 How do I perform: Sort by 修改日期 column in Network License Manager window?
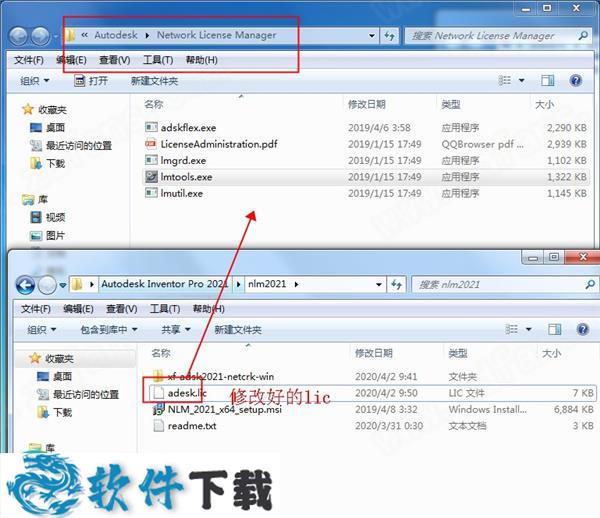tap(366, 104)
